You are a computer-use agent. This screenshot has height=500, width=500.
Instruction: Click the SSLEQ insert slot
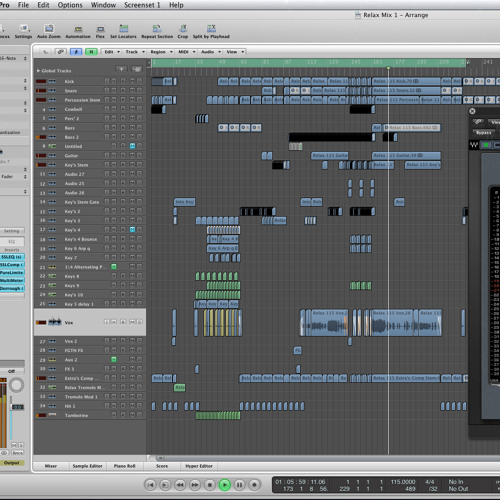pyautogui.click(x=12, y=257)
